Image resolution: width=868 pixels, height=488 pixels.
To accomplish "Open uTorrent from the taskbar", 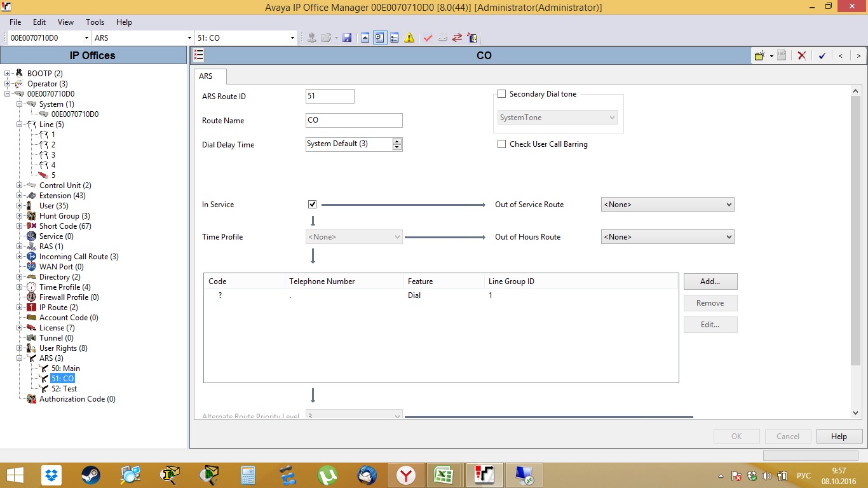I will (327, 475).
